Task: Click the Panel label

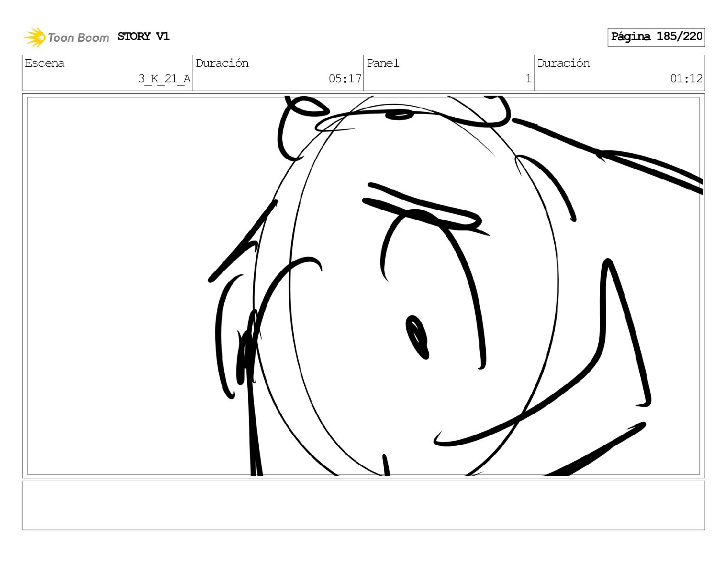Action: 383,63
